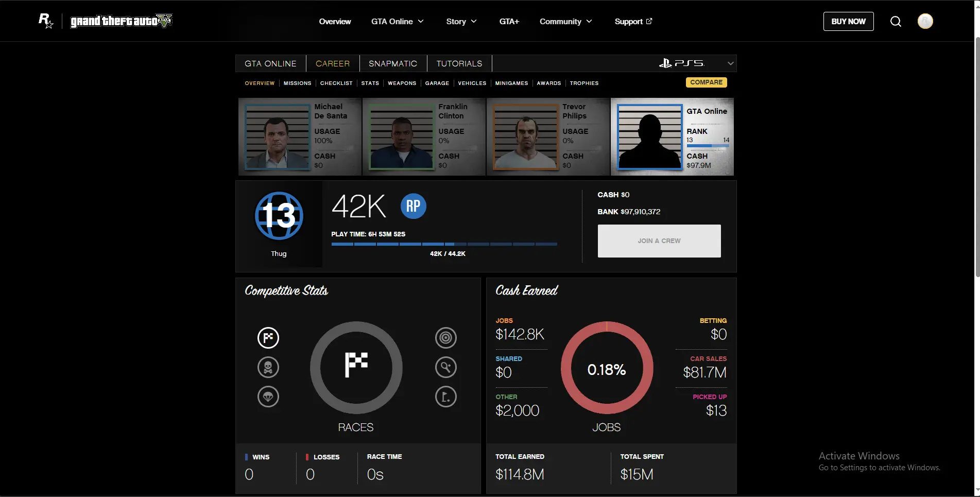Select the small Races checkered flag icon
Screen dimensions: 980x497
pos(268,338)
